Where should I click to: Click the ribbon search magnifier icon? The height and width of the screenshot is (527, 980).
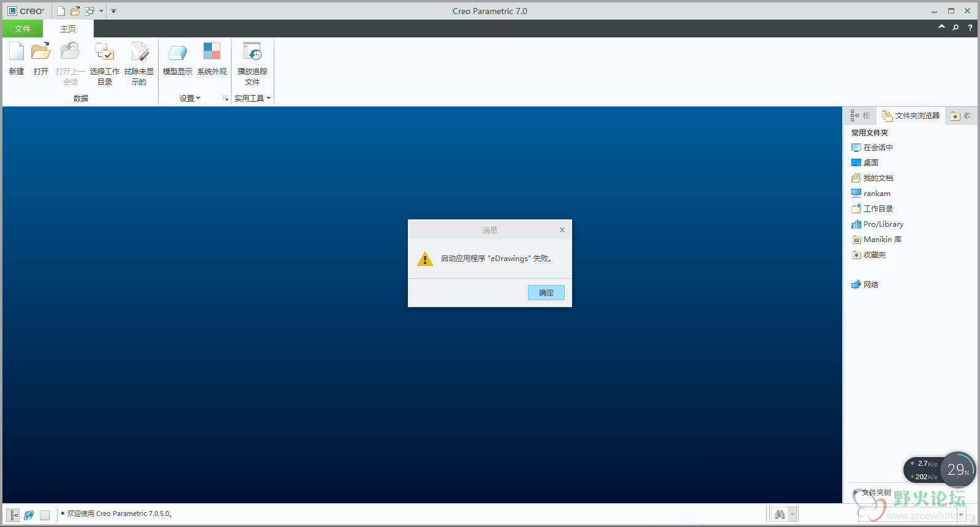tap(956, 28)
